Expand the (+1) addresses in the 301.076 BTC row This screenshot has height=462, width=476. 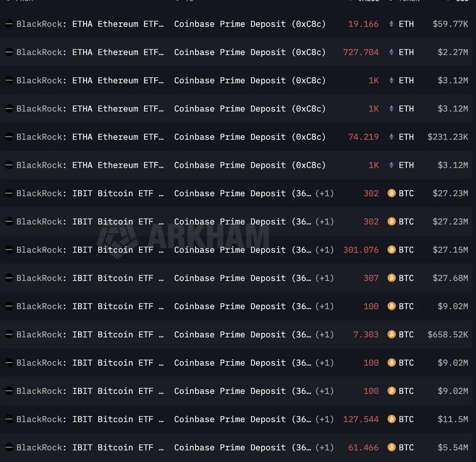point(324,250)
